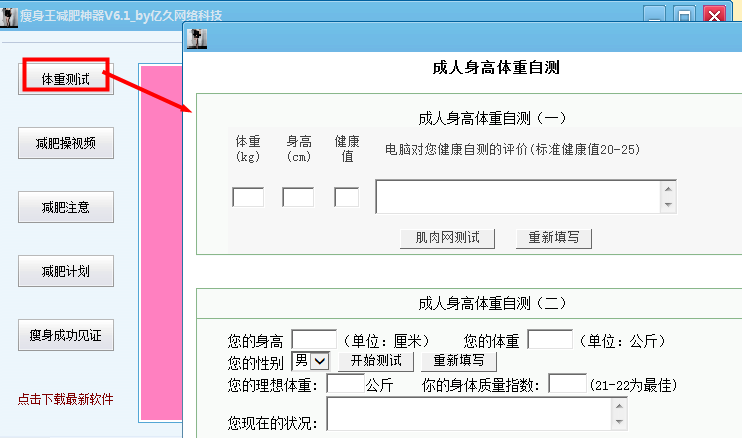Minimize the main 瘦身王 window
This screenshot has width=742, height=438.
654,15
